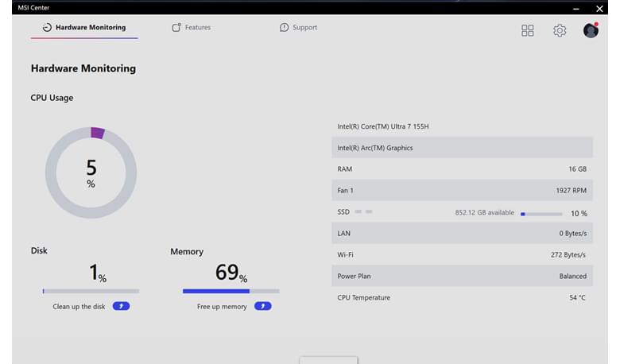Screen dimensions: 620x364
Task: Click the Free up memory button
Action: coord(263,306)
